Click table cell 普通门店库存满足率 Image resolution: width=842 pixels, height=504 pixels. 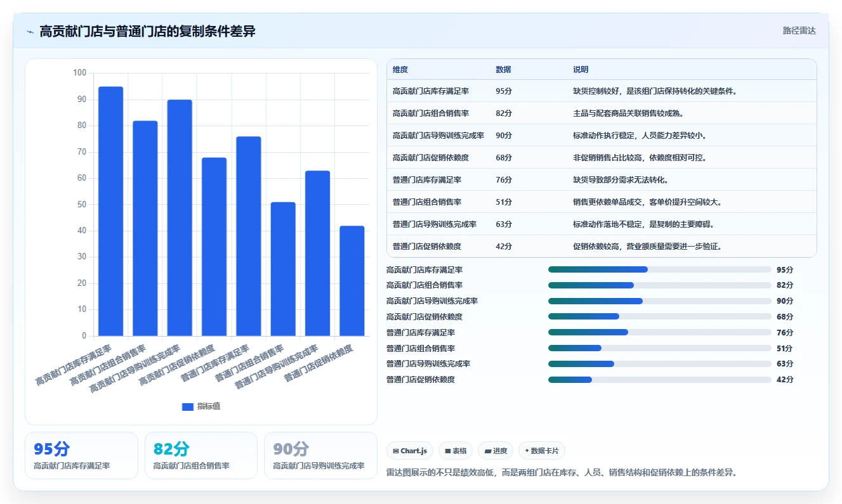click(x=427, y=180)
